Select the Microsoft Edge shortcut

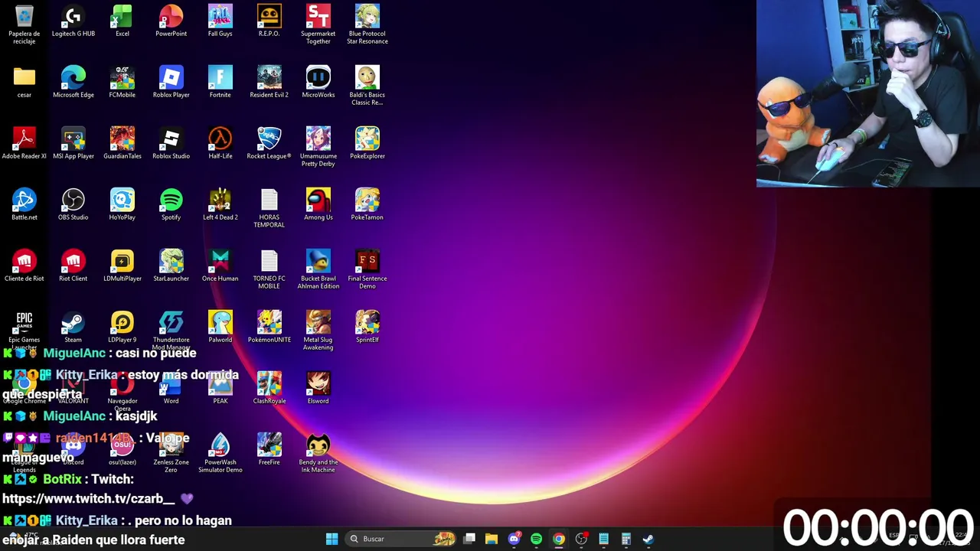pos(73,83)
